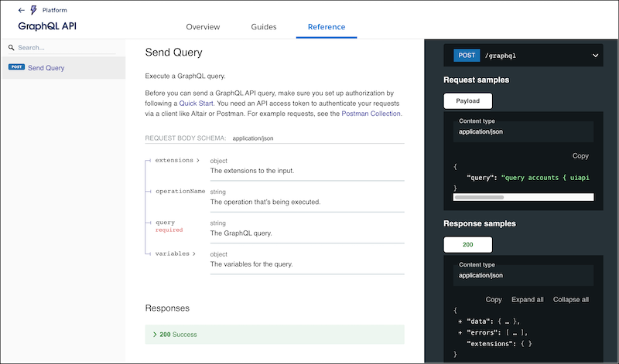The width and height of the screenshot is (619, 364).
Task: Copy the request sample payload
Action: click(x=580, y=156)
